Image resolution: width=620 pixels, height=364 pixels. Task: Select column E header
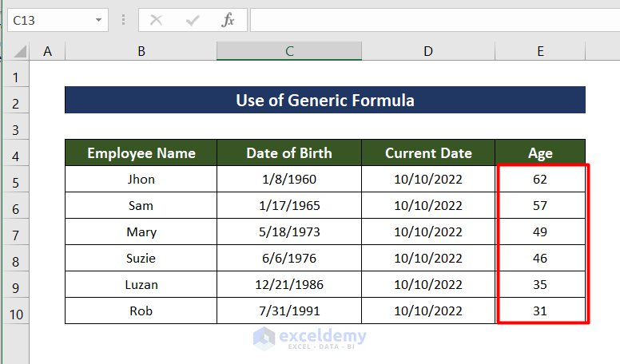(540, 51)
